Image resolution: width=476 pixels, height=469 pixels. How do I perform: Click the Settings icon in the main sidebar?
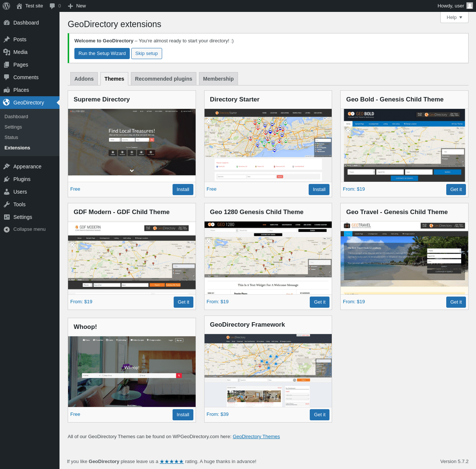tap(7, 217)
